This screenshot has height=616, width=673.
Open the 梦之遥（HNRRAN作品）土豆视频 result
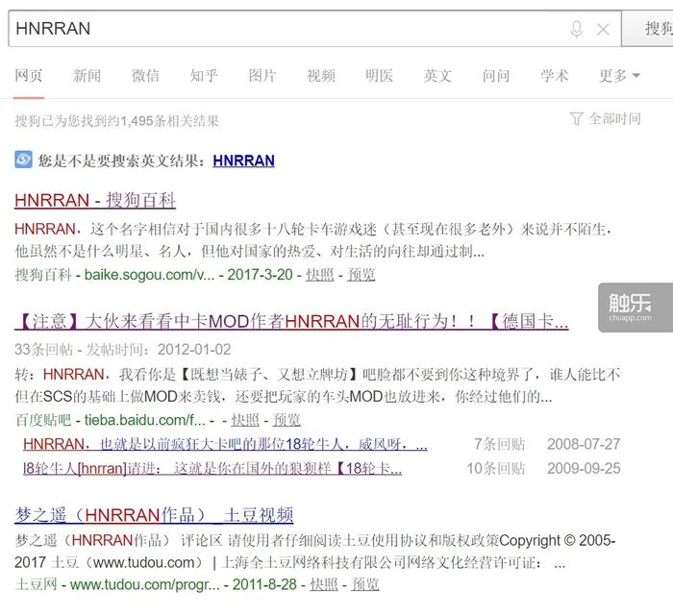[x=154, y=515]
